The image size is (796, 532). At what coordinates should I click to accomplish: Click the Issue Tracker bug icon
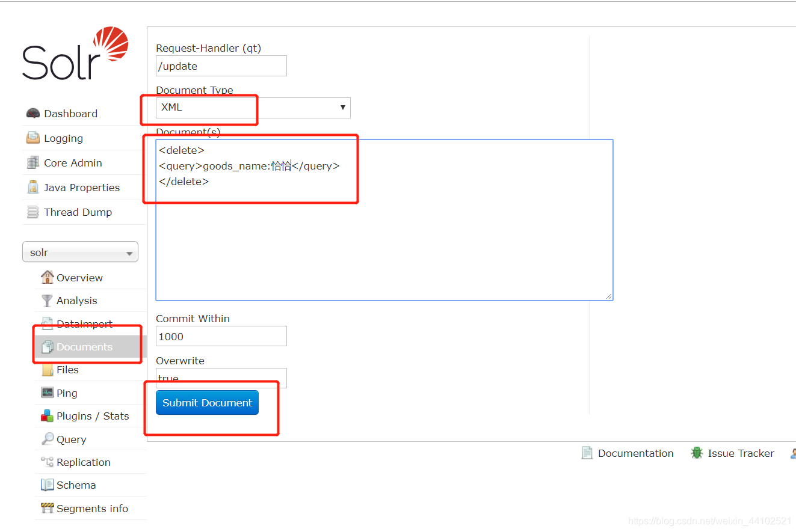697,453
